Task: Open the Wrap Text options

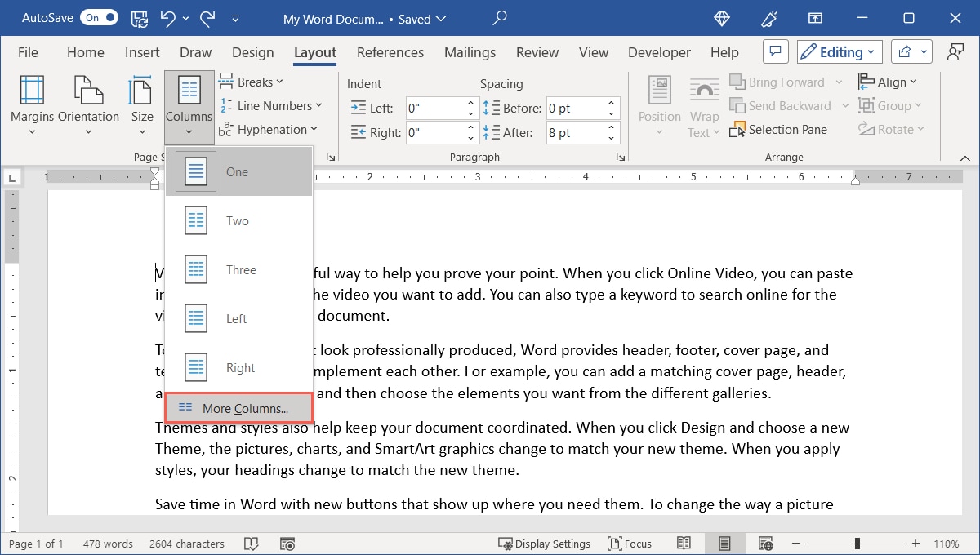Action: point(703,110)
